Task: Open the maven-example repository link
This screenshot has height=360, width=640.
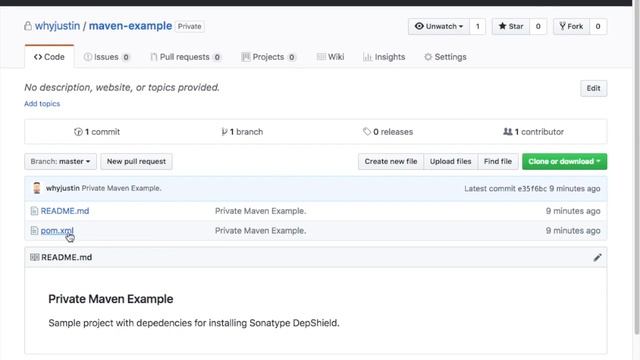Action: [130, 26]
